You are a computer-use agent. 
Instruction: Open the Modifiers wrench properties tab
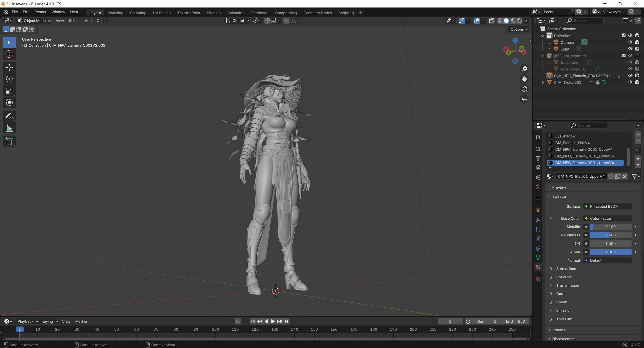[x=538, y=220]
